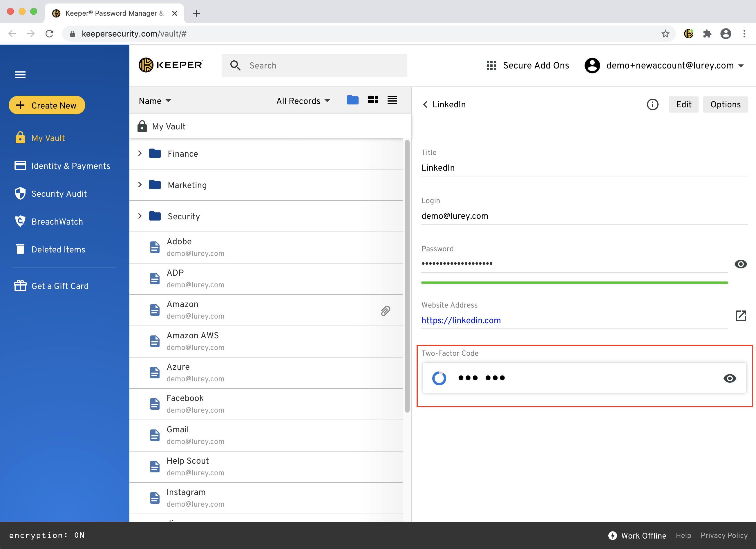This screenshot has width=756, height=549.
Task: Click the Secure Add Ons label
Action: 536,65
